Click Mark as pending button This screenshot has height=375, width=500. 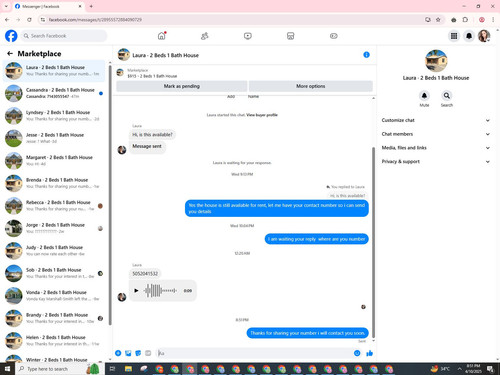pyautogui.click(x=182, y=86)
